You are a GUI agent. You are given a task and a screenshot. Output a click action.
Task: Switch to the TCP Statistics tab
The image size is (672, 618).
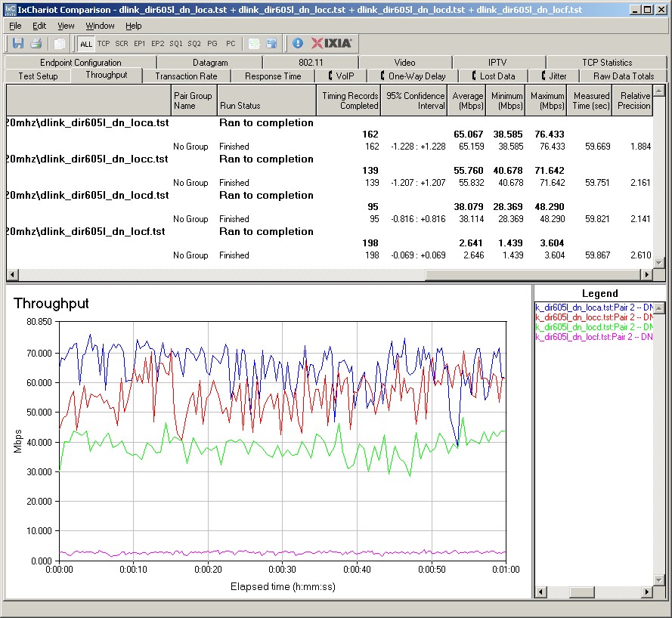(607, 63)
